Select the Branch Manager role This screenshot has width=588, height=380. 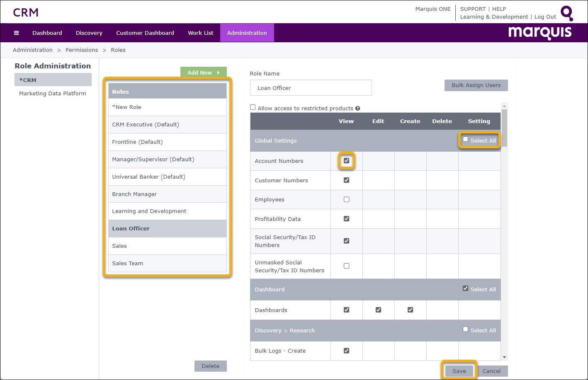pyautogui.click(x=168, y=194)
